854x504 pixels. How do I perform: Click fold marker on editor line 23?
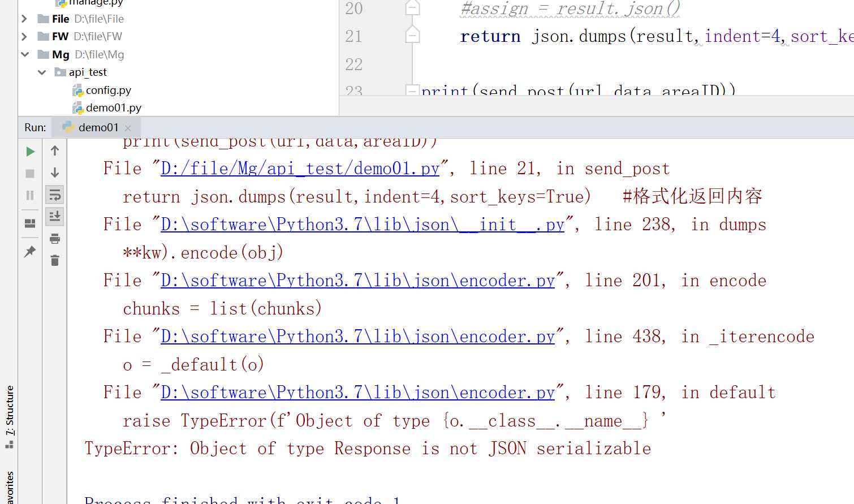coord(412,90)
